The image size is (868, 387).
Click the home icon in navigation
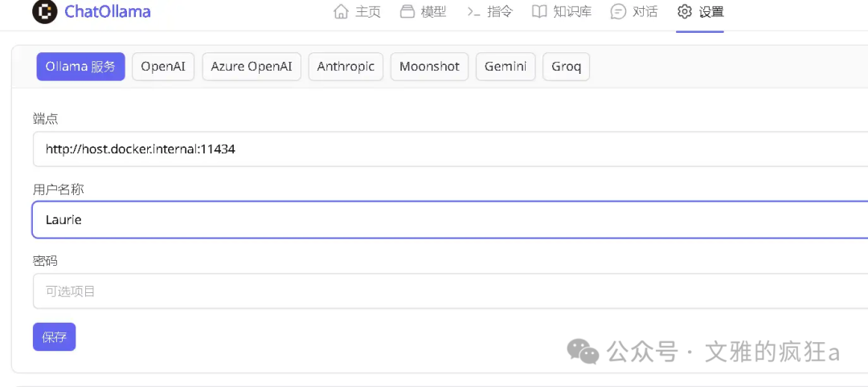(341, 12)
